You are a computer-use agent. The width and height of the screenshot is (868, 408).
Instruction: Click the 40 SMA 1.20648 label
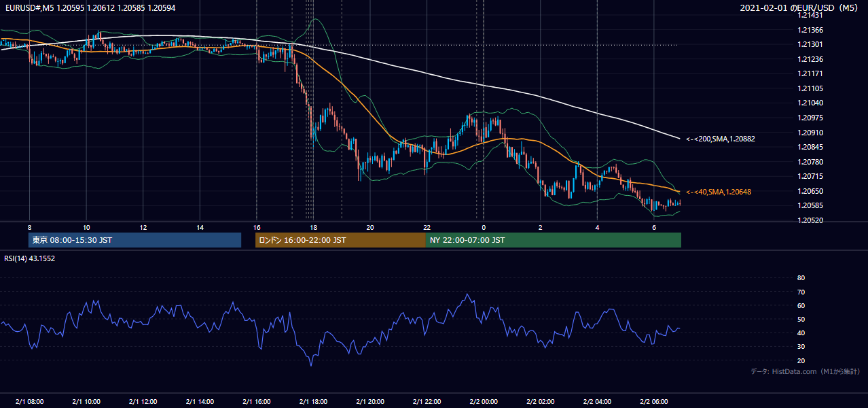719,192
